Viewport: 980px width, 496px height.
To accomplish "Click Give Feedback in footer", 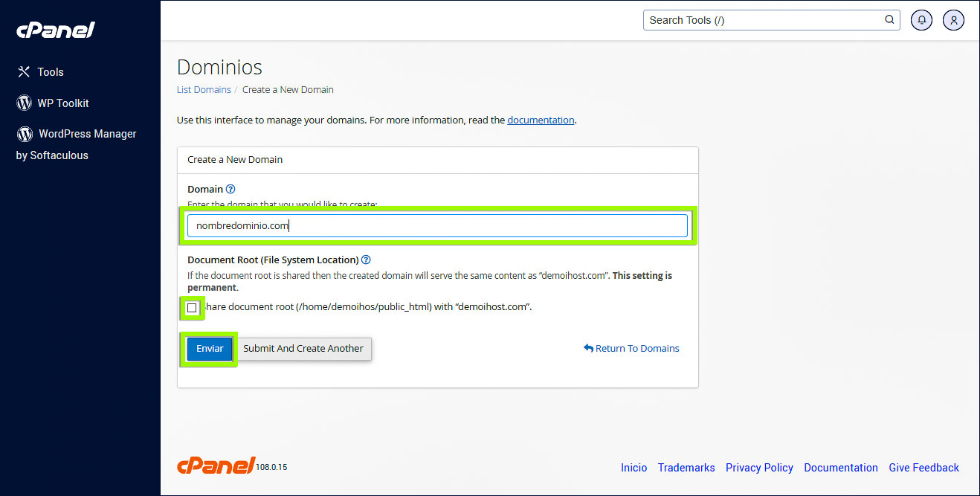I will coord(923,468).
